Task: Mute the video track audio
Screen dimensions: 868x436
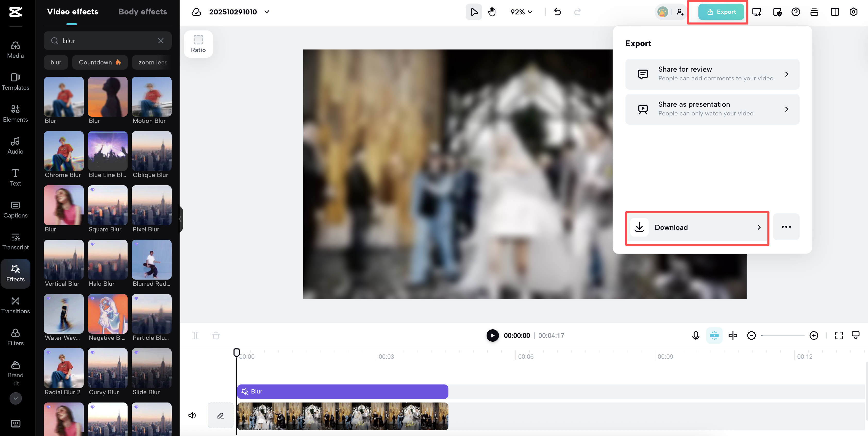Action: [x=192, y=415]
